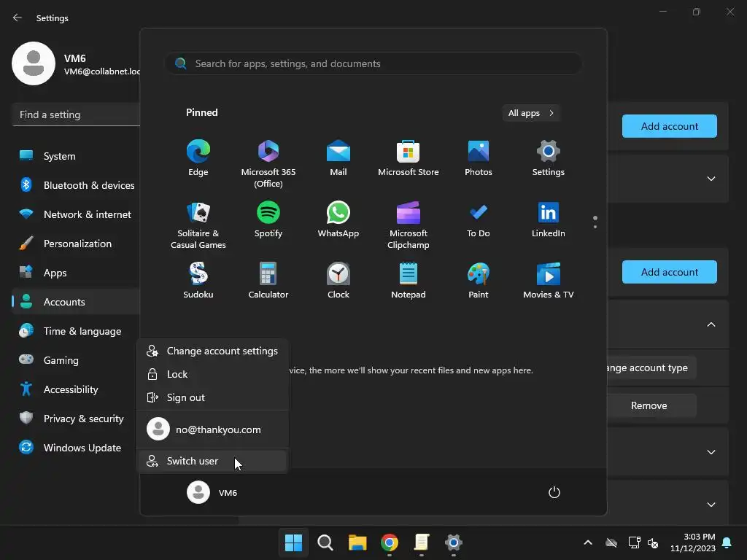Image resolution: width=747 pixels, height=560 pixels.
Task: Launch Microsoft 365 (Office) from pinned apps
Action: point(268,164)
